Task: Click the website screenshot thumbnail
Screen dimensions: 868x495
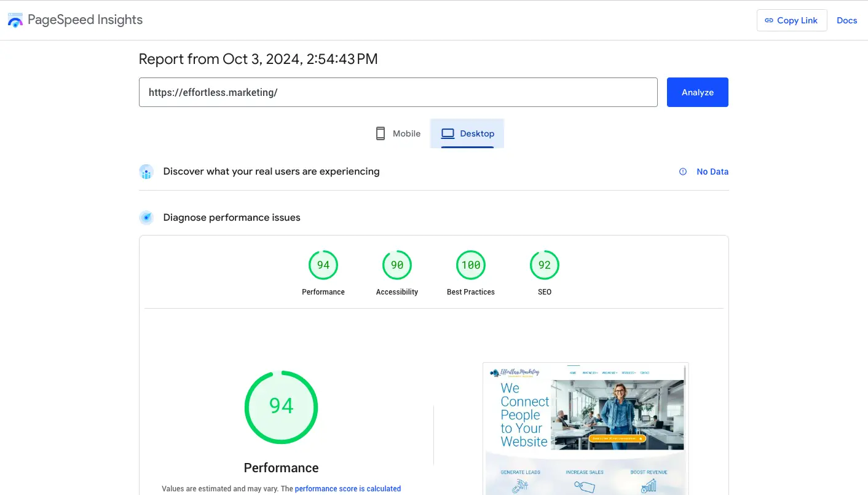Action: pyautogui.click(x=585, y=429)
